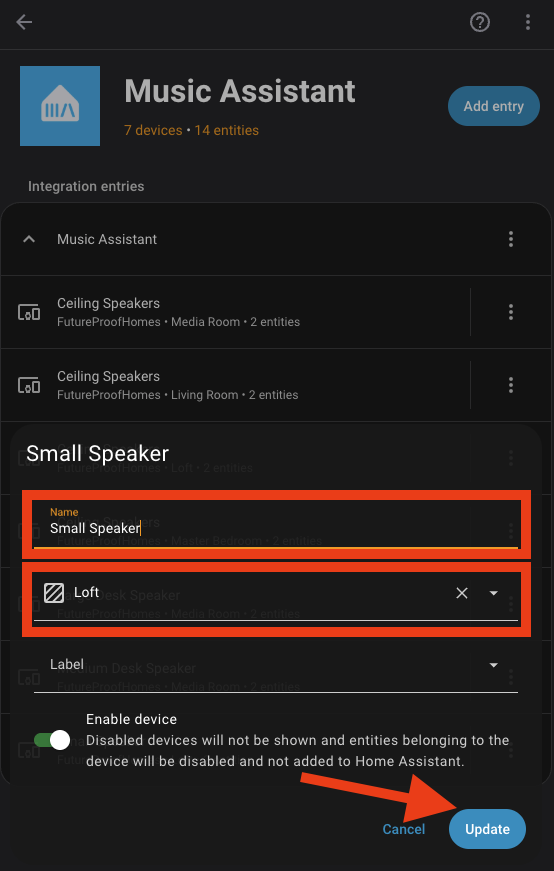Viewport: 554px width, 871px height.
Task: Collapse the Music Assistant entry chevron
Action: tap(29, 239)
